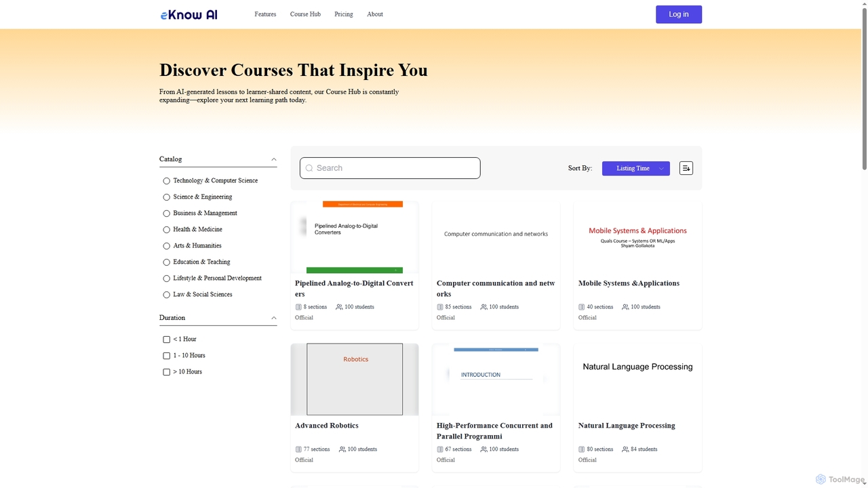Click sections icon on Pipelined Analog-to-Digital card
The height and width of the screenshot is (488, 868).
coord(298,307)
